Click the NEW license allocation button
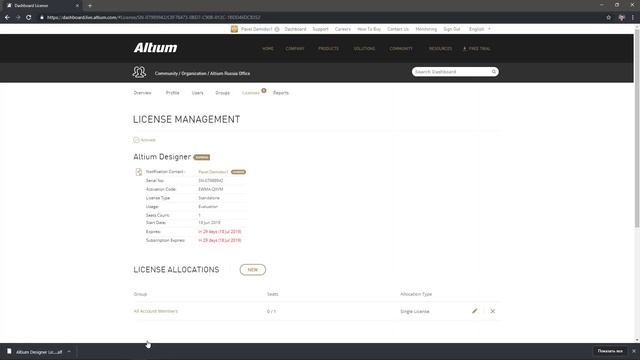This screenshot has width=640, height=360. [x=253, y=270]
